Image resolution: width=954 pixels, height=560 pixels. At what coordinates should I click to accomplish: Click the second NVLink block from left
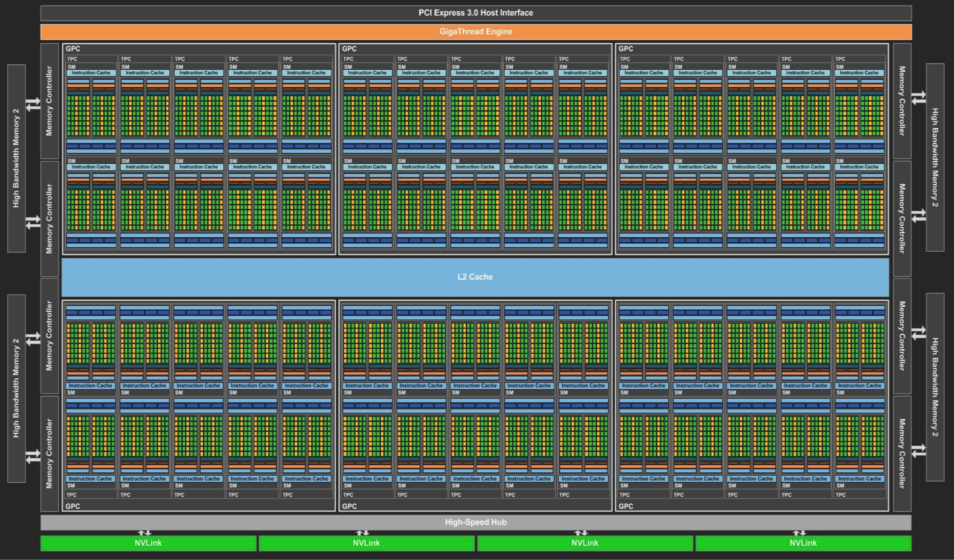click(366, 543)
